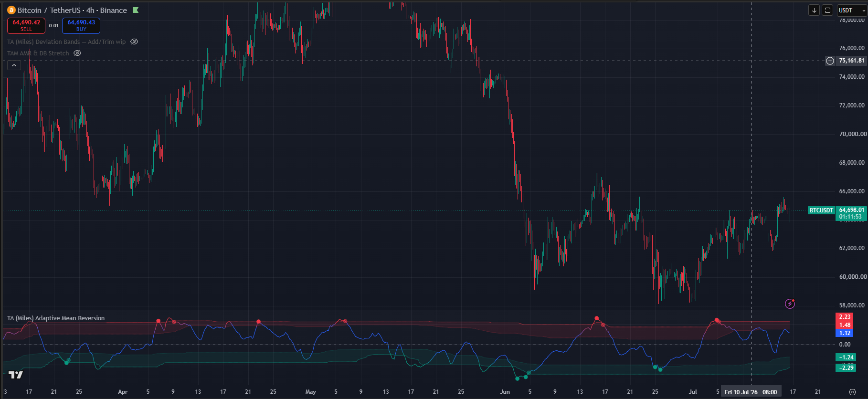The height and width of the screenshot is (399, 868).
Task: Click the 62,000.00 price scale label
Action: tap(852, 248)
